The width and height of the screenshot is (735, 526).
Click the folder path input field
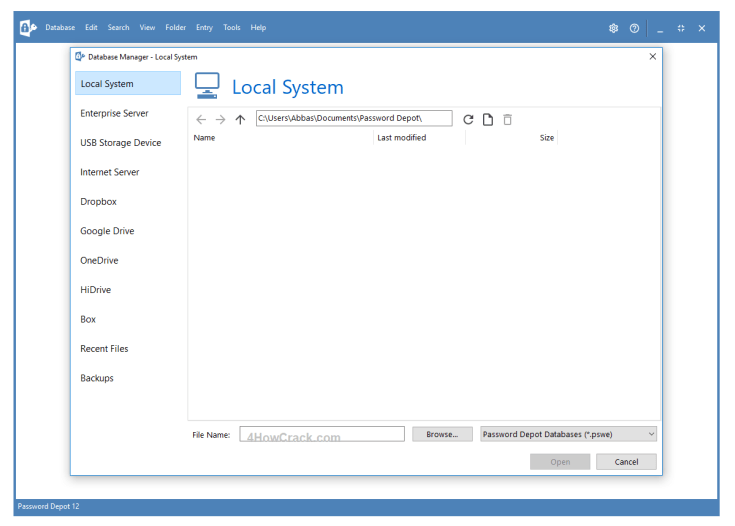click(x=354, y=118)
